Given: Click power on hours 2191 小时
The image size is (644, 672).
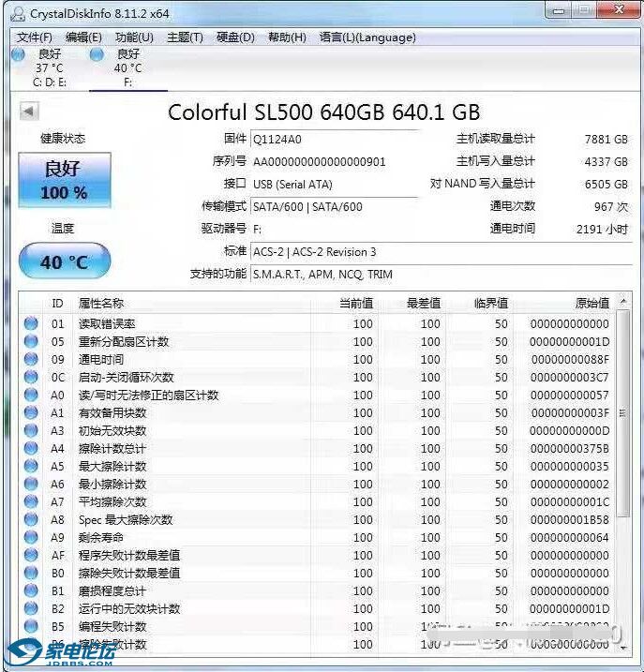Looking at the screenshot, I should pyautogui.click(x=602, y=229).
